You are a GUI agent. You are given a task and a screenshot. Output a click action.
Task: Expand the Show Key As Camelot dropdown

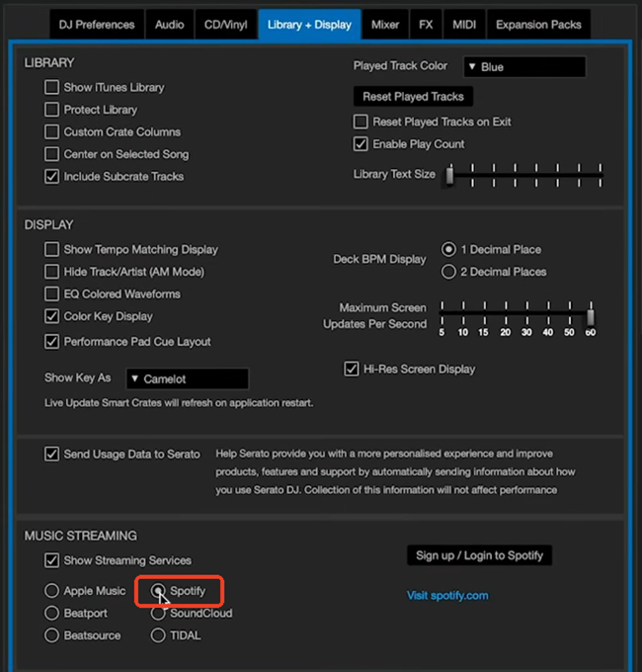pyautogui.click(x=187, y=378)
